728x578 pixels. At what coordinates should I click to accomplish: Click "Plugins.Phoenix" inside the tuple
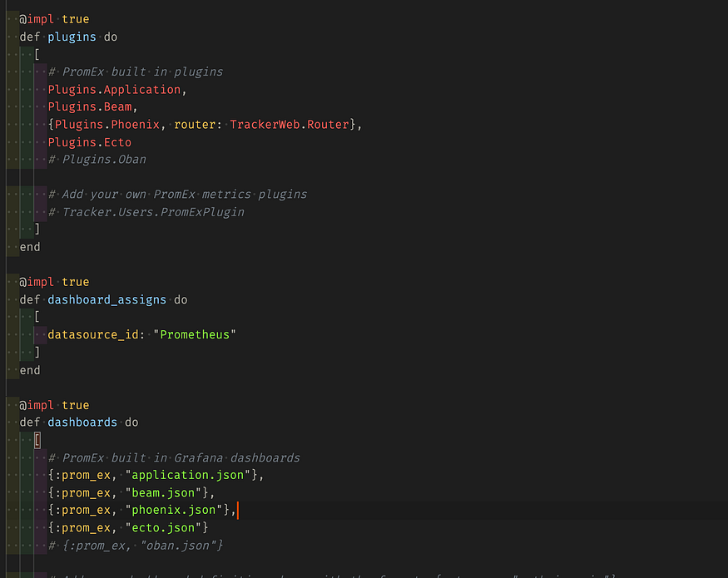[x=106, y=125]
